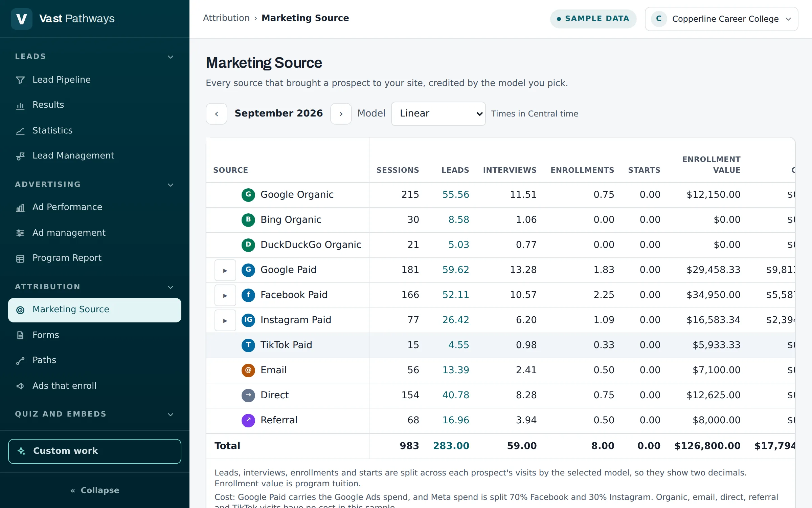The height and width of the screenshot is (508, 812).
Task: Expand the Instagram Paid row
Action: (225, 320)
